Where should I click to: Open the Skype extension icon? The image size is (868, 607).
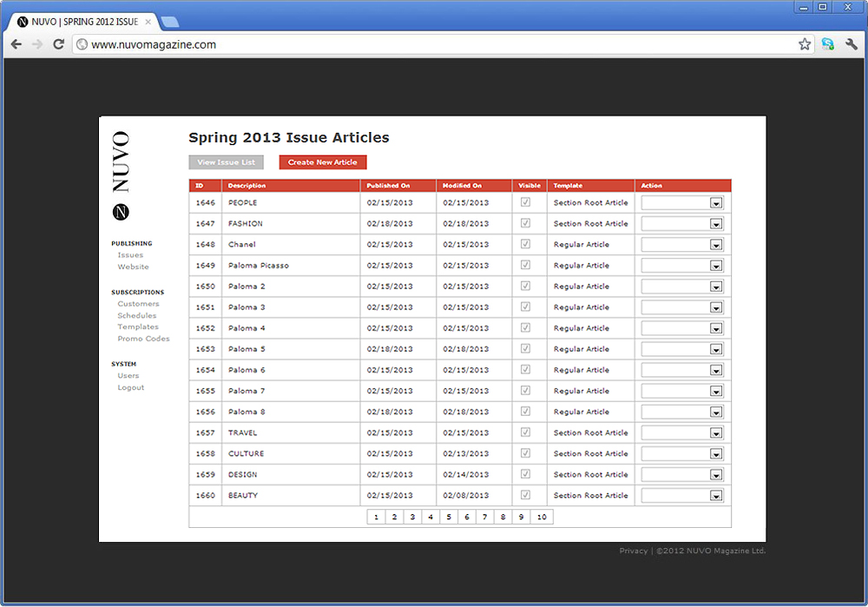click(x=827, y=44)
